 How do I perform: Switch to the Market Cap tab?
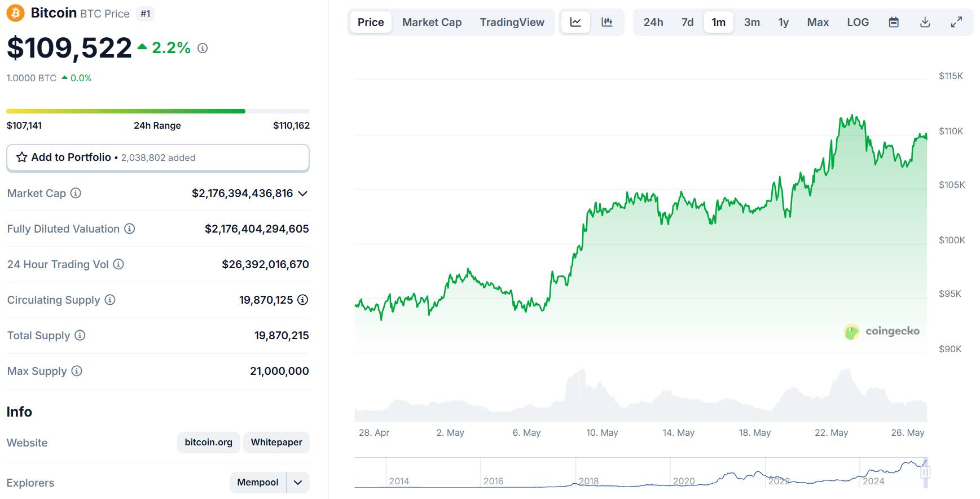[x=432, y=22]
